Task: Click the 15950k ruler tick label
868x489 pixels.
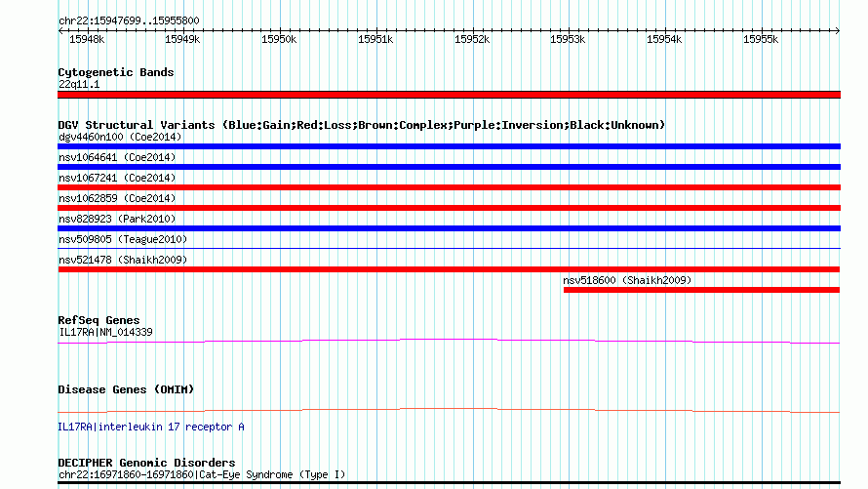Action: [279, 39]
